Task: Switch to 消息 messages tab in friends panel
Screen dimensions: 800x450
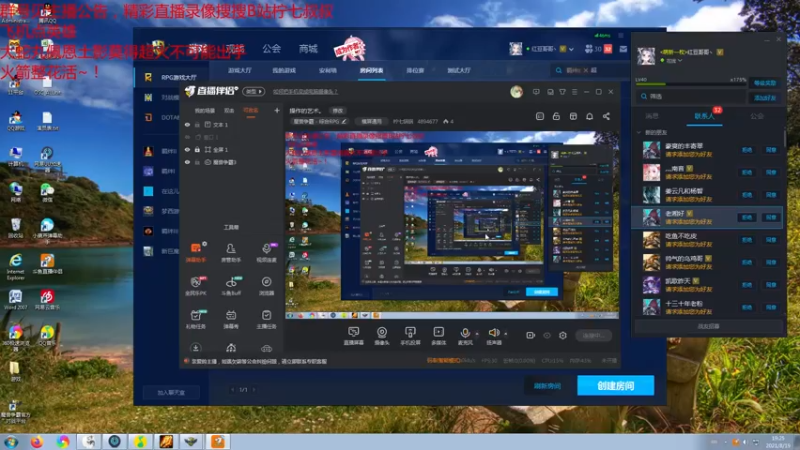Action: 652,116
